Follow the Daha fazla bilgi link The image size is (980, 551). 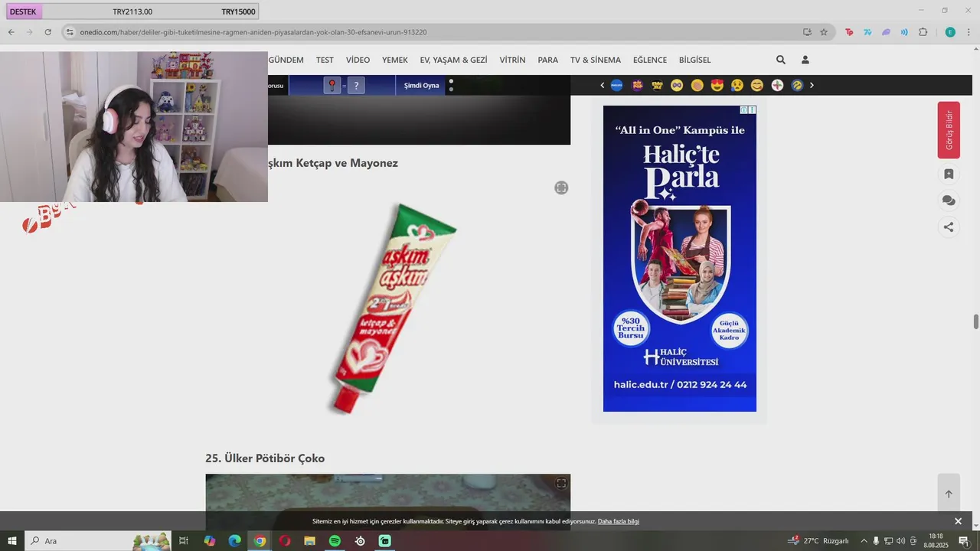coord(619,521)
